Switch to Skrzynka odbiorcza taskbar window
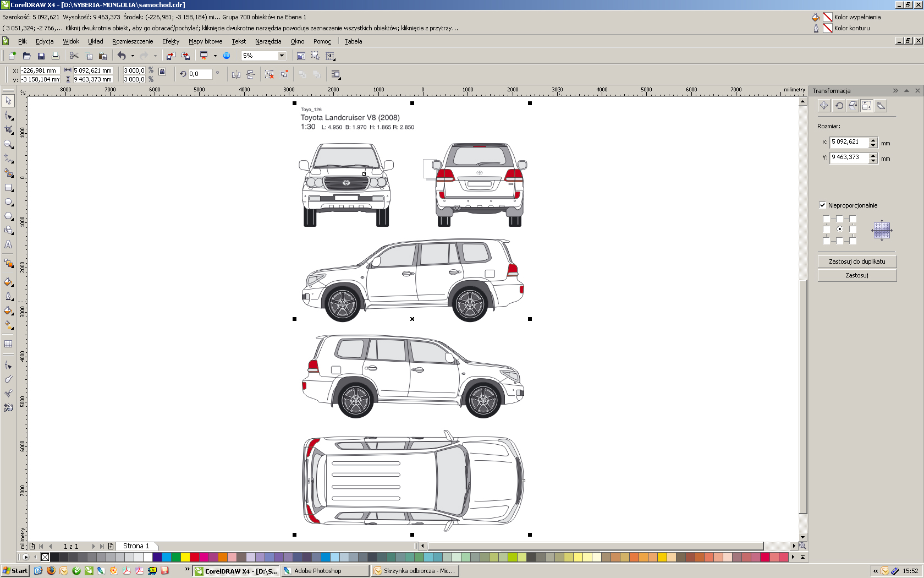The height and width of the screenshot is (578, 924). pos(415,571)
